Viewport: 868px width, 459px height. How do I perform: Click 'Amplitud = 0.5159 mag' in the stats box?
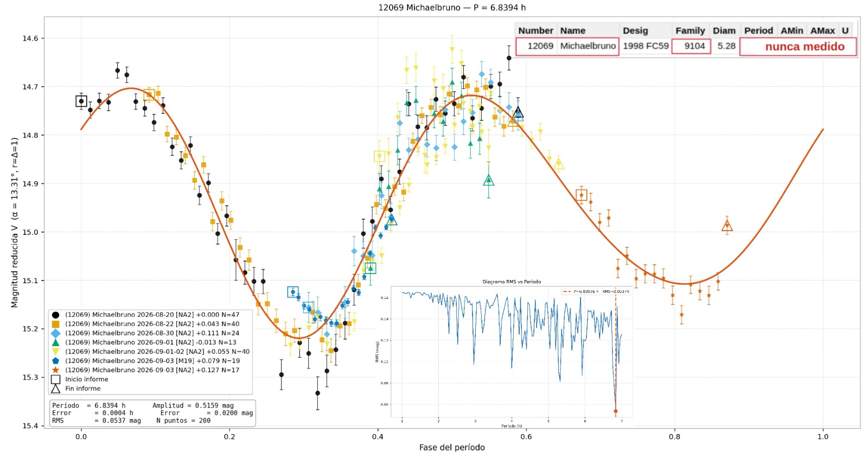click(x=193, y=405)
